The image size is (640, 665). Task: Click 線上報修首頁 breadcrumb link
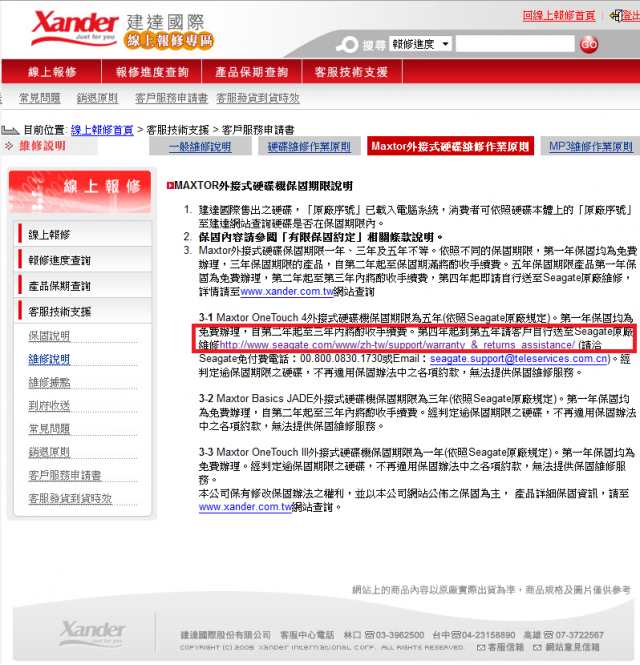(102, 130)
